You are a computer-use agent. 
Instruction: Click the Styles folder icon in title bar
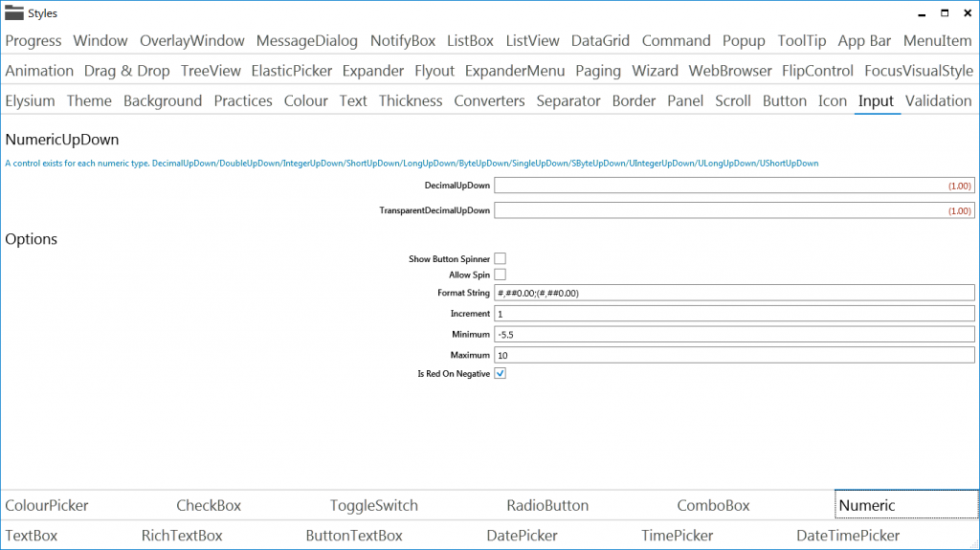tap(13, 12)
